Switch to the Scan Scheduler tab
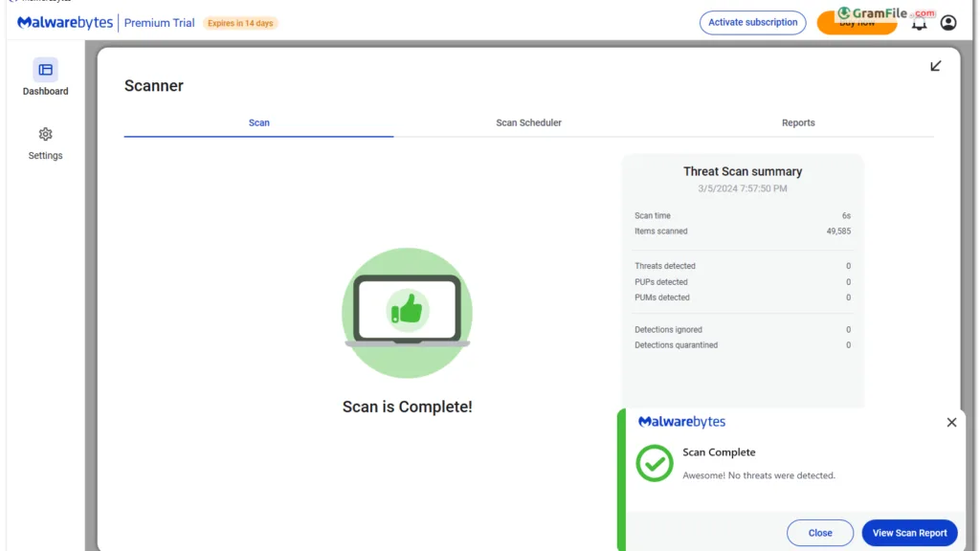Image resolution: width=980 pixels, height=551 pixels. click(528, 123)
